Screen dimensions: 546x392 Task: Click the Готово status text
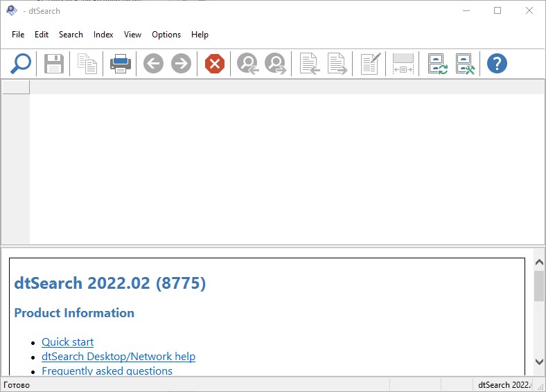pos(17,385)
